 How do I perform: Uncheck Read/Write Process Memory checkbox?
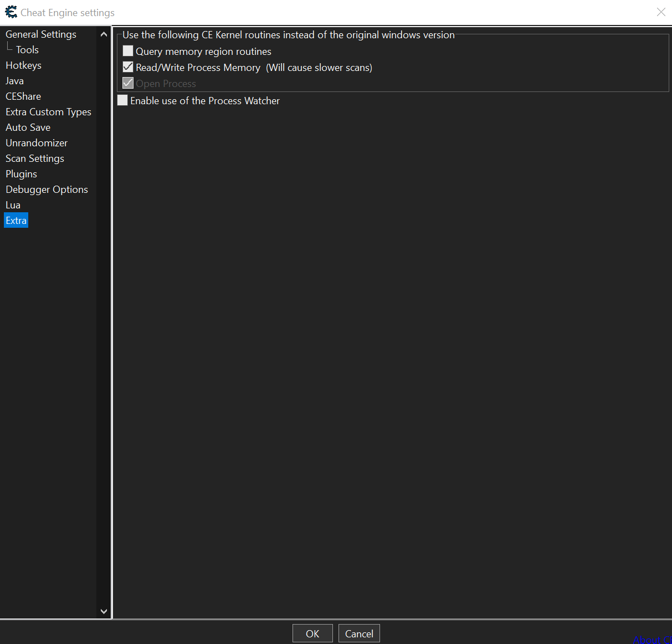point(128,67)
